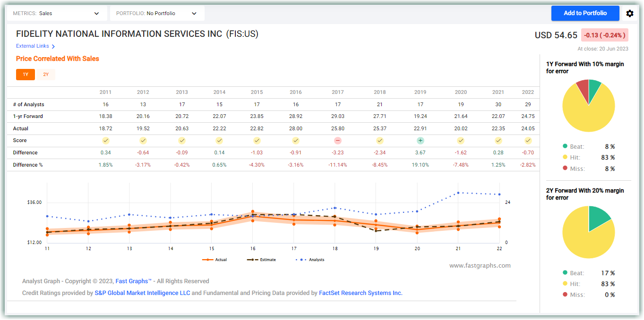
Task: Click the 2019 Difference % value 19.10%
Action: pyautogui.click(x=420, y=165)
